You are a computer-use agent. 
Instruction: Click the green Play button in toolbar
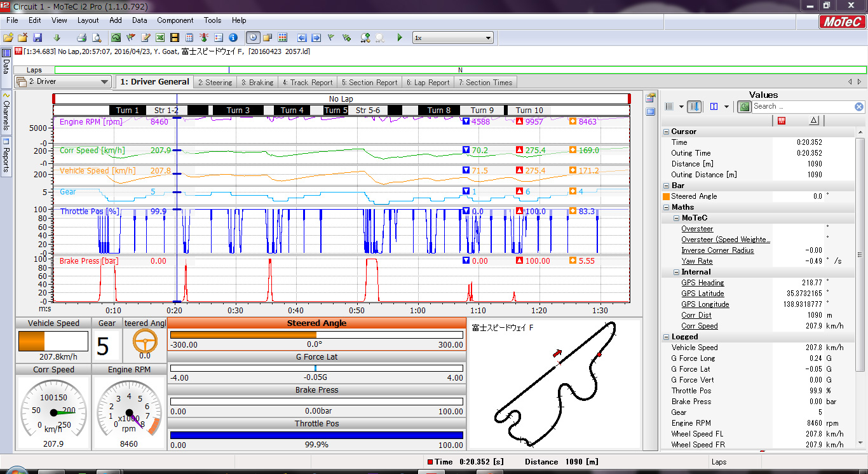click(x=400, y=37)
